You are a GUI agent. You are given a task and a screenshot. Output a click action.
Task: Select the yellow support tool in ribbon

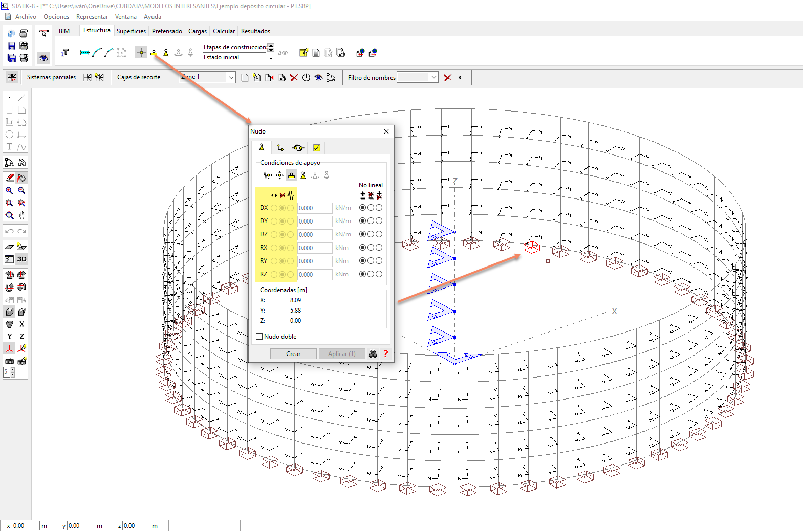pos(154,53)
